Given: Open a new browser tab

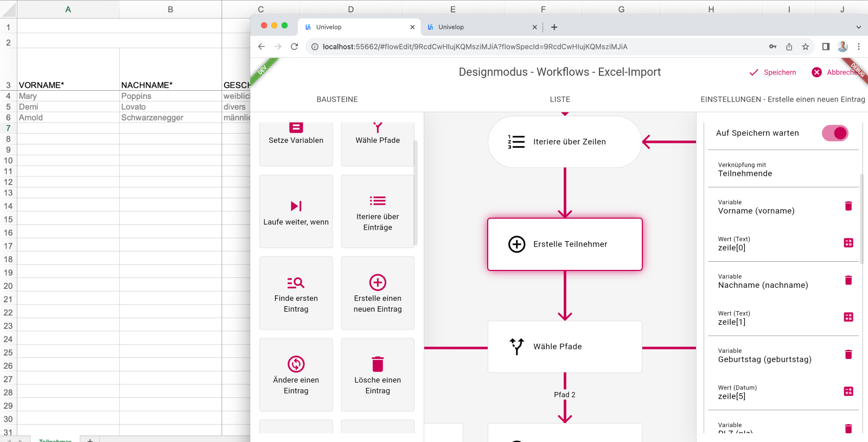Looking at the screenshot, I should pos(554,27).
